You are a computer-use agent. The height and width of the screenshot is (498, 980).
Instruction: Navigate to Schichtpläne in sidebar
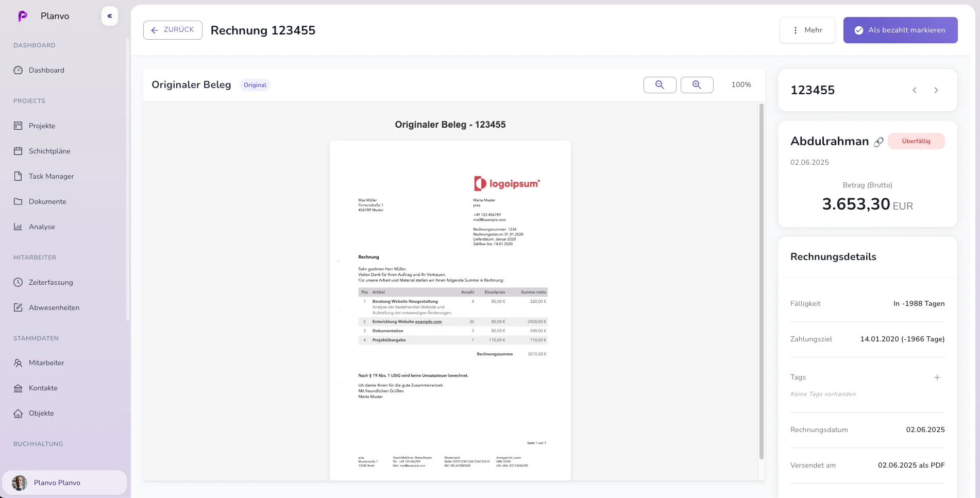(49, 151)
